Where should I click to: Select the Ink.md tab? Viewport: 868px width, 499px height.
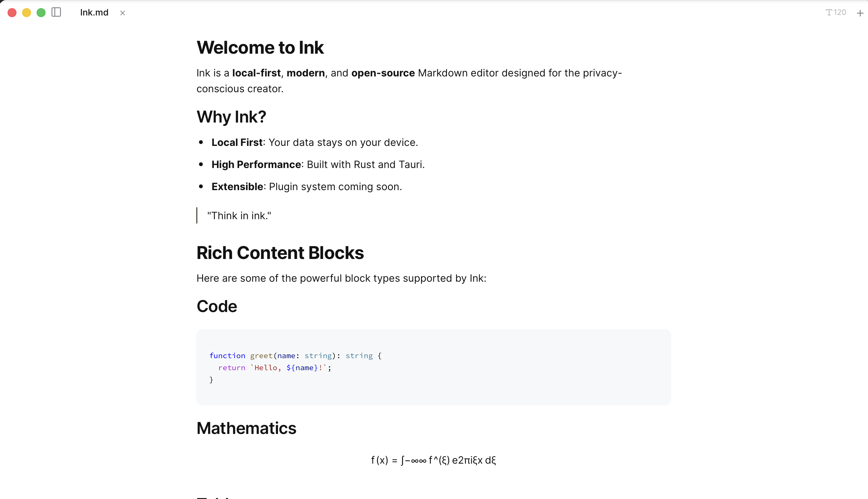point(94,12)
